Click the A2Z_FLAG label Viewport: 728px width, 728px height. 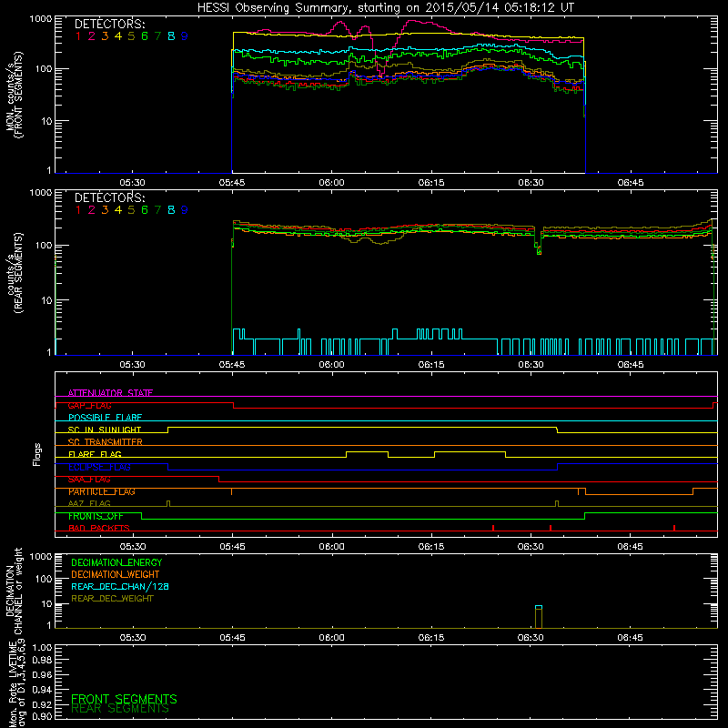[89, 503]
